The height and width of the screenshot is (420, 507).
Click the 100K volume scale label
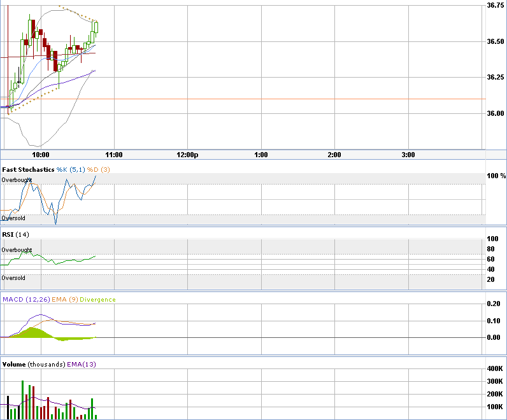(495, 407)
